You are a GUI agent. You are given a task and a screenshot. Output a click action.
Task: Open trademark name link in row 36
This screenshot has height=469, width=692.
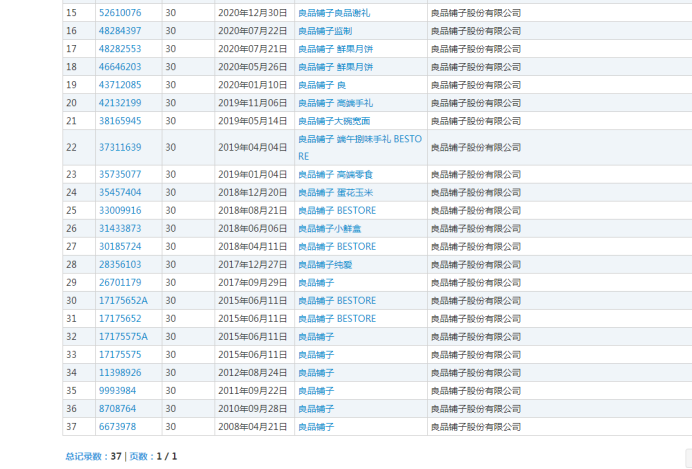[316, 409]
